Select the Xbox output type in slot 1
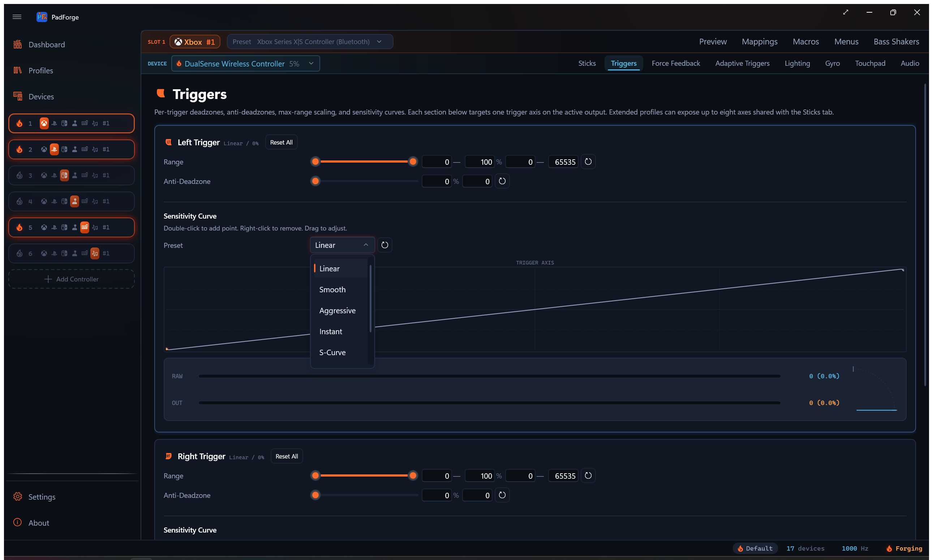This screenshot has height=560, width=933. (44, 124)
